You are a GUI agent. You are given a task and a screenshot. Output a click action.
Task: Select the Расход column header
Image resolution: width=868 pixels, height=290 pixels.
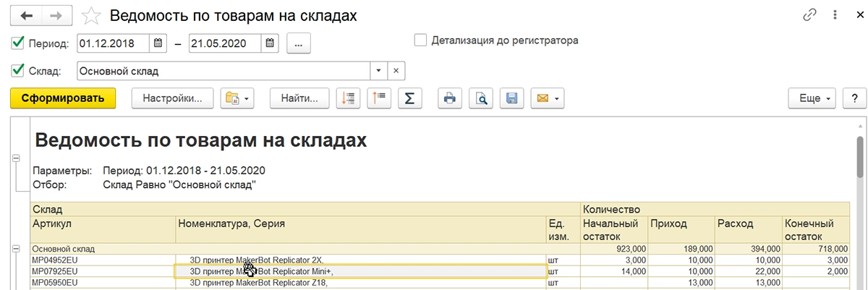pyautogui.click(x=749, y=229)
